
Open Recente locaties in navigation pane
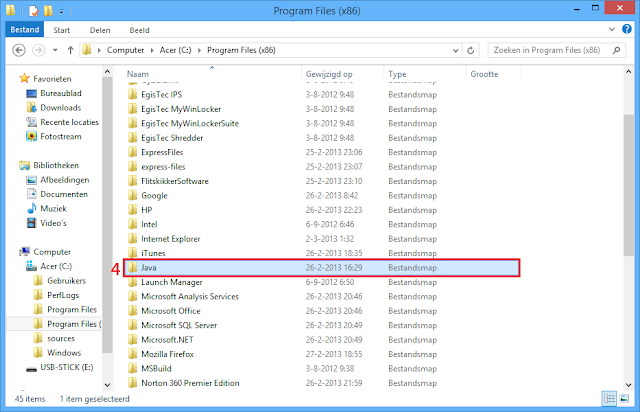pos(69,122)
